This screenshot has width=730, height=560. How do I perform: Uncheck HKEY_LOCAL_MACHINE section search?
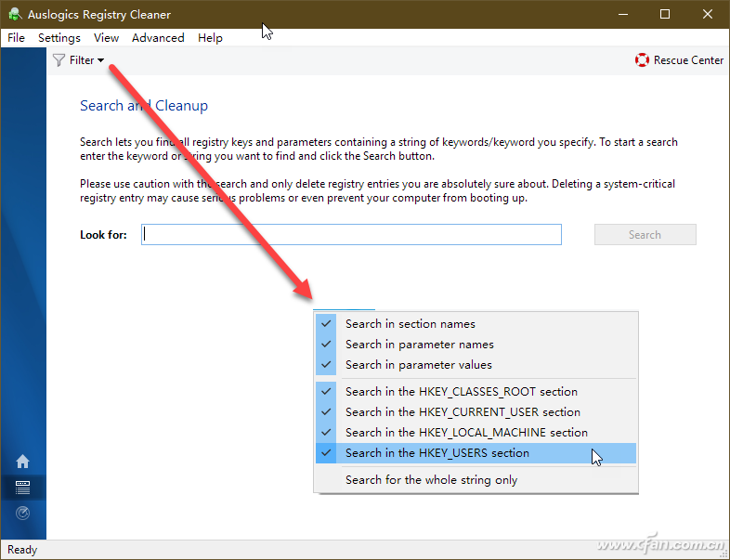476,433
